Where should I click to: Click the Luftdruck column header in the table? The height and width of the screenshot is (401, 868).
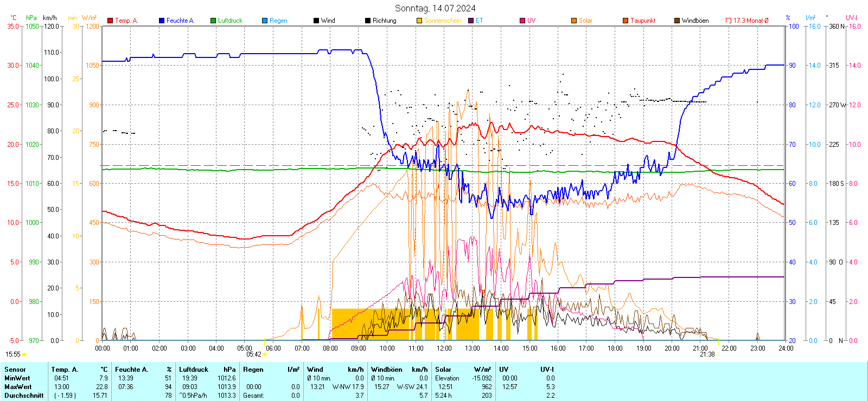click(194, 370)
